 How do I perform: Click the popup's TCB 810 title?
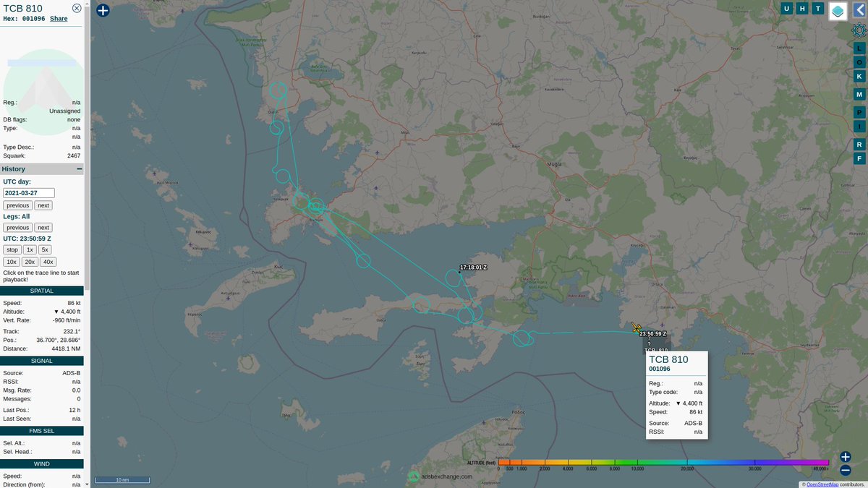pyautogui.click(x=668, y=359)
